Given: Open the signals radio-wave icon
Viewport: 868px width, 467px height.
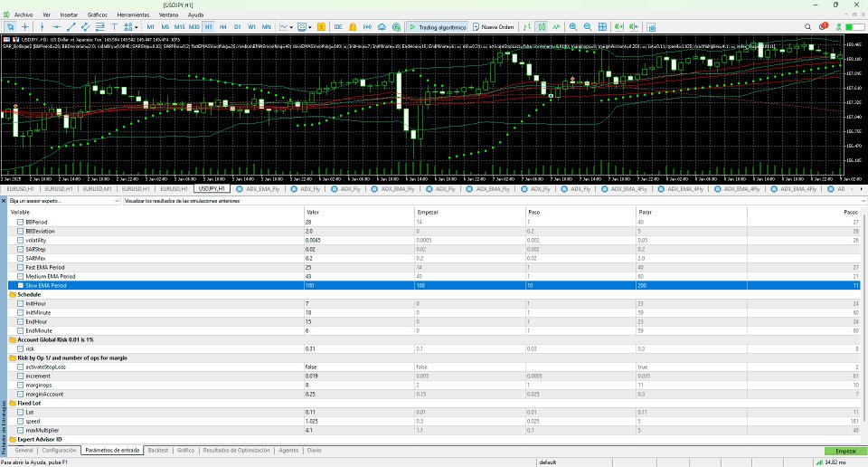Looking at the screenshot, I should coord(367,26).
